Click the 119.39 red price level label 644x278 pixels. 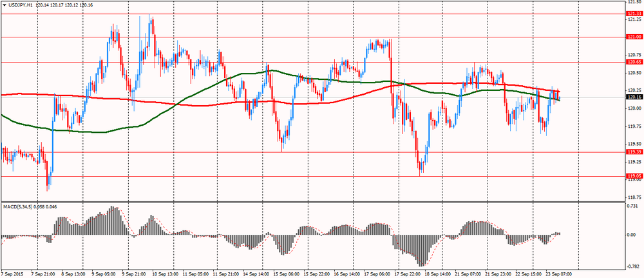tap(634, 152)
